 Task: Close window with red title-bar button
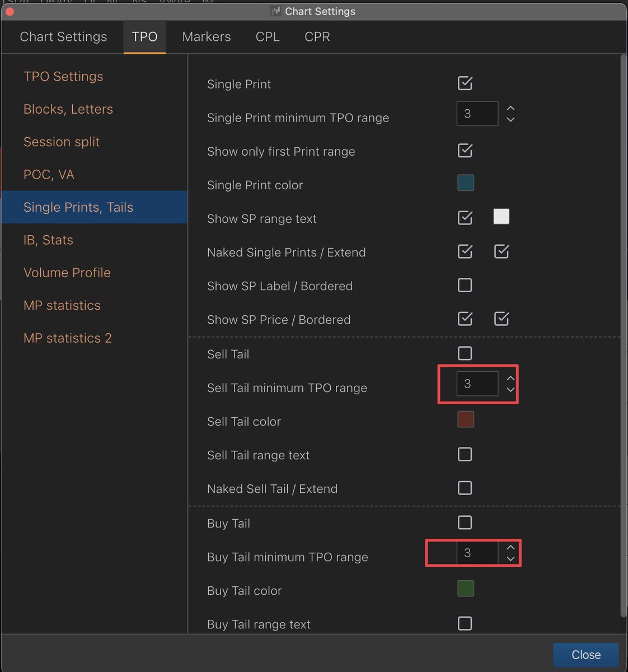coord(10,11)
